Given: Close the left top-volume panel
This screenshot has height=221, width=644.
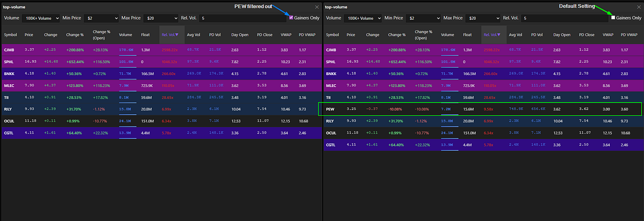Looking at the screenshot, I should pos(316,7).
